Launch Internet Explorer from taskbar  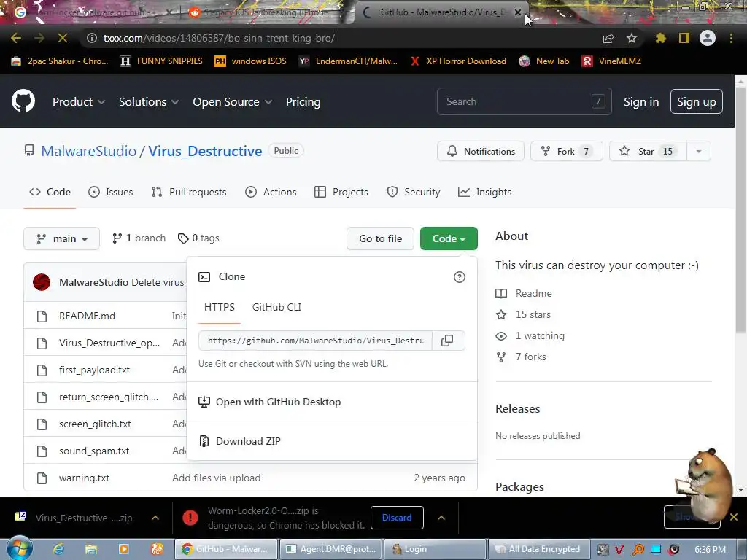(x=58, y=549)
